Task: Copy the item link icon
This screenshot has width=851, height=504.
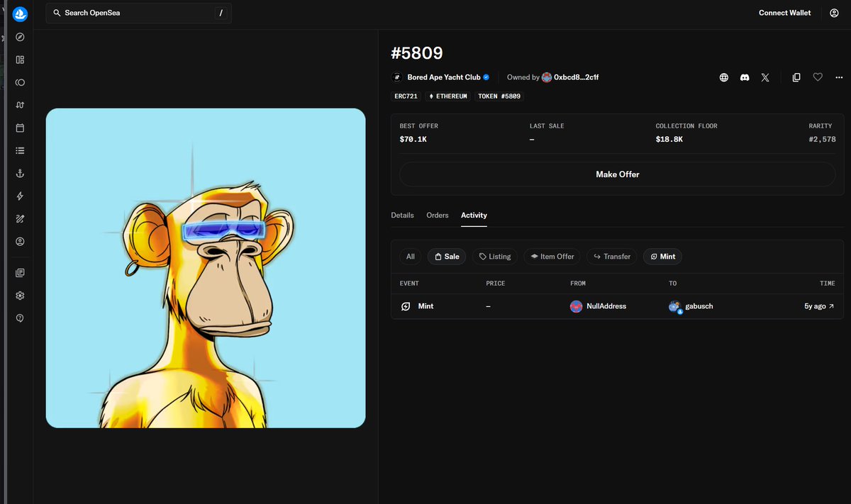Action: click(x=796, y=77)
